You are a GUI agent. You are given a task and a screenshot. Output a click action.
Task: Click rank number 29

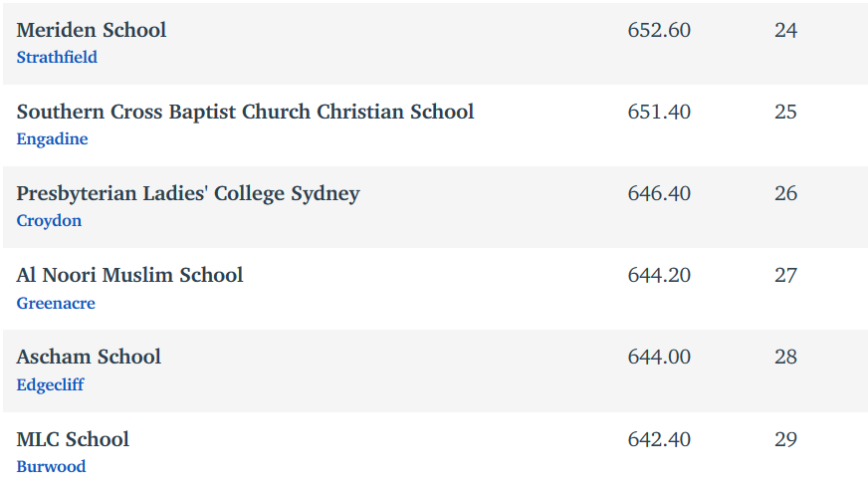[x=785, y=439]
